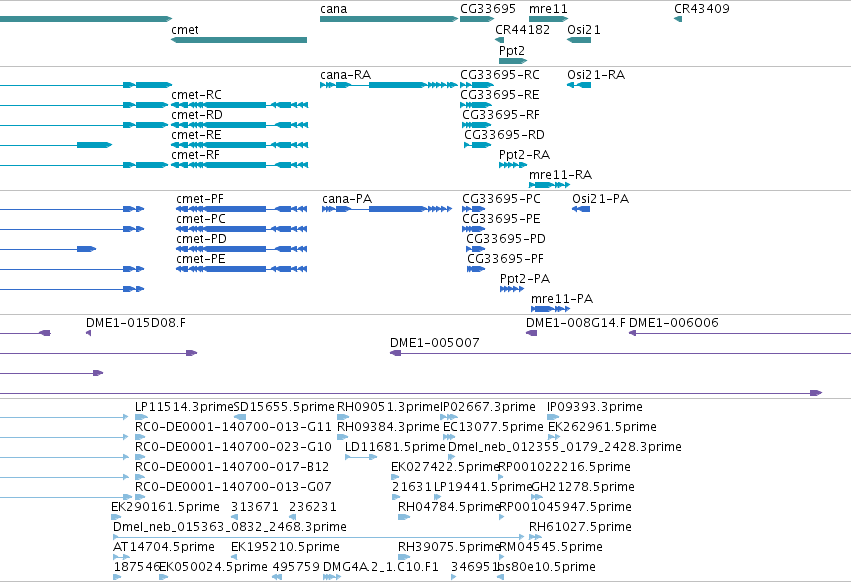The width and height of the screenshot is (851, 582).
Task: Click the RH09051.3prime EST glyph
Action: (x=343, y=417)
